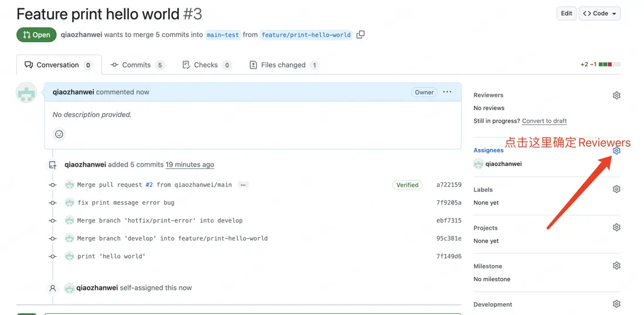Open commit hash a722159

point(449,185)
